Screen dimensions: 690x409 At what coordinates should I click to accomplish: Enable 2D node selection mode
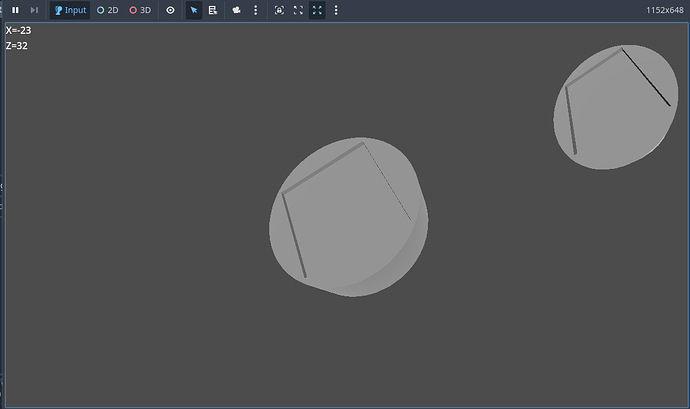point(107,10)
